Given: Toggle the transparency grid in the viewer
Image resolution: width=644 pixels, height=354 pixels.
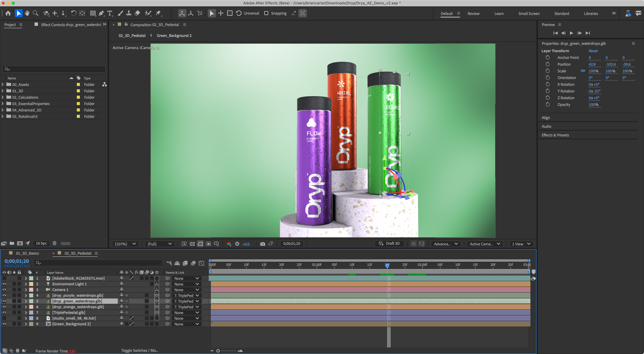Looking at the screenshot, I should 192,244.
